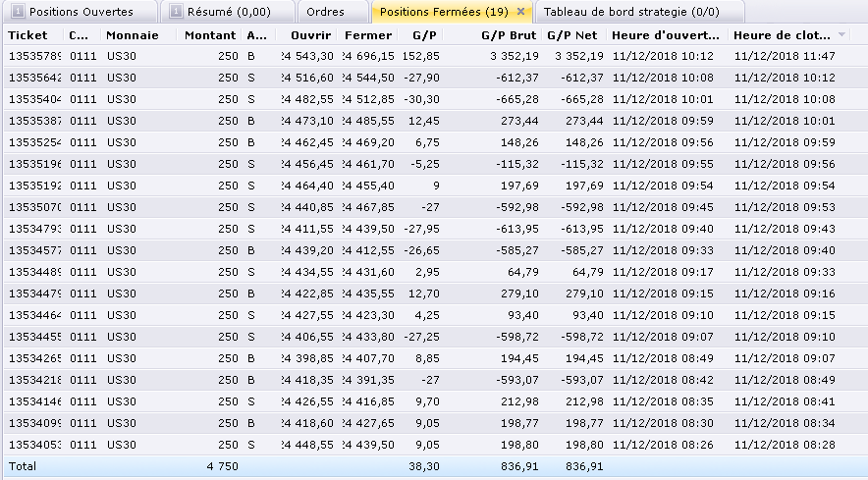Viewport: 868px width, 480px height.
Task: Sort by the Ticket column header
Action: point(27,35)
